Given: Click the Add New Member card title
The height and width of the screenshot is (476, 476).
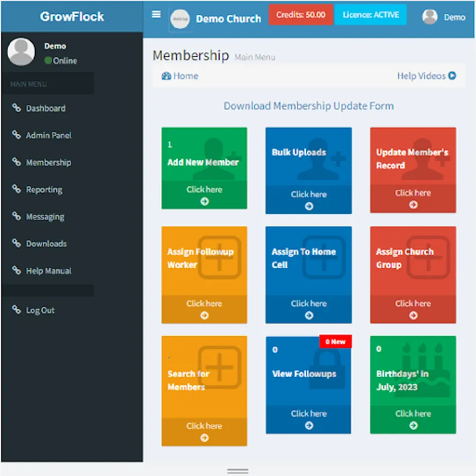Looking at the screenshot, I should point(203,162).
